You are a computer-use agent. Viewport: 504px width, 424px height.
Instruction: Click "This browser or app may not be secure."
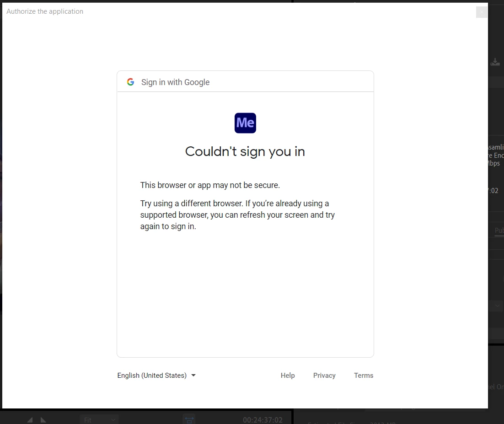click(x=210, y=185)
